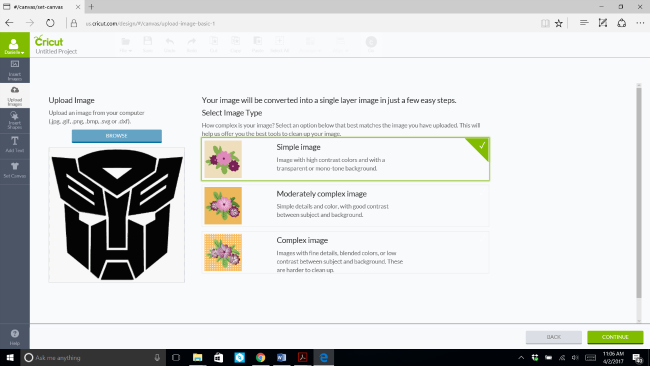Open the Windows Start menu

(10, 357)
